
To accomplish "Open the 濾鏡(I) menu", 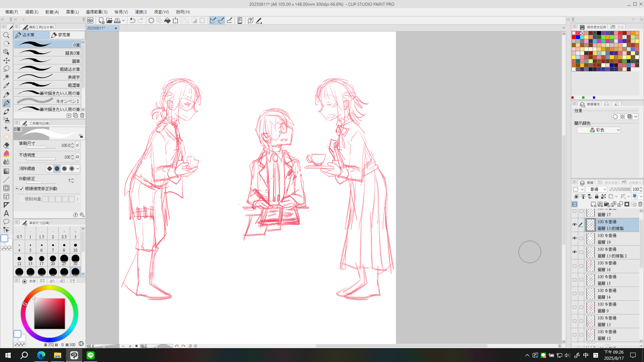I will 141,12.
